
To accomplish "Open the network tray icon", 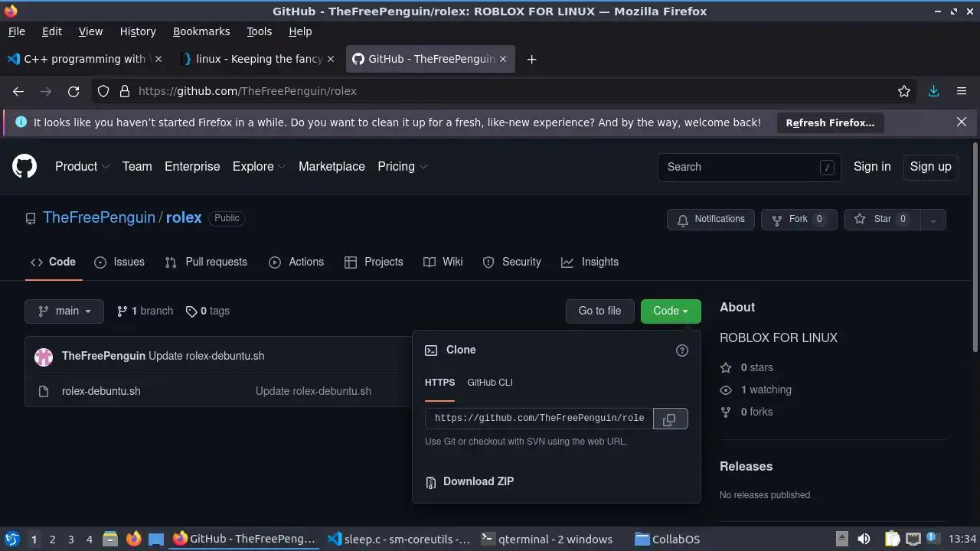I will pyautogui.click(x=913, y=540).
